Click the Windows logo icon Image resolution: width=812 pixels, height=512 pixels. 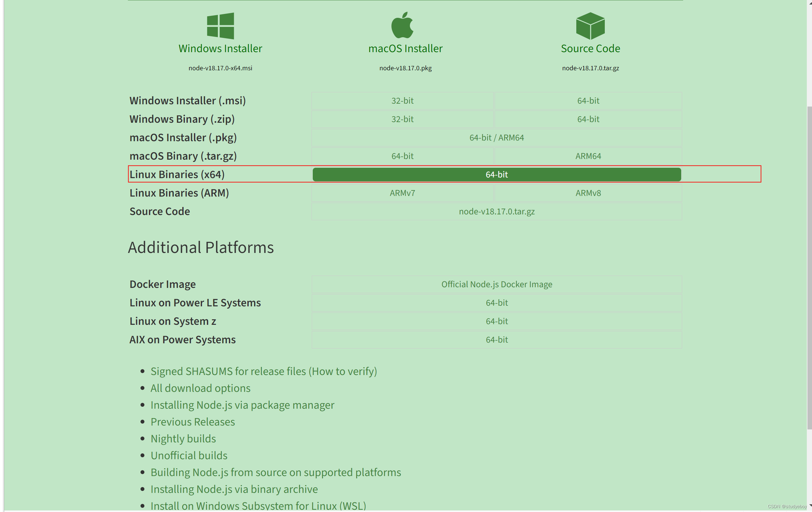click(x=220, y=26)
